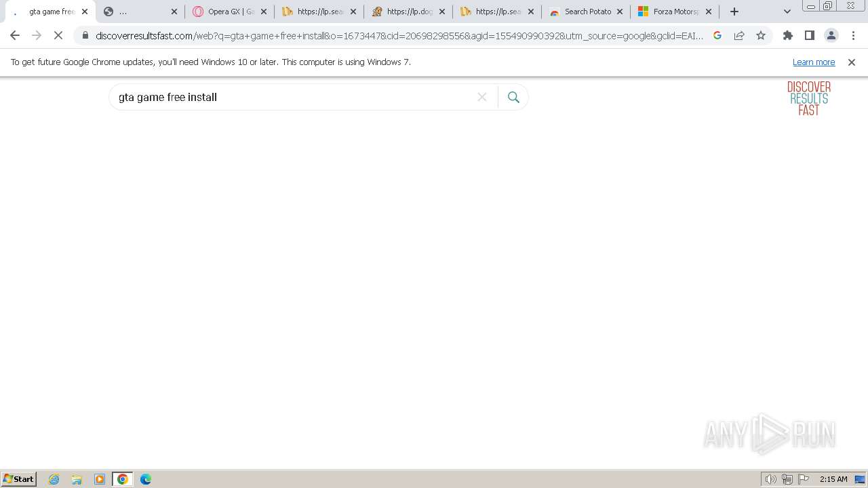Open the volume speaker tray icon

[x=771, y=479]
